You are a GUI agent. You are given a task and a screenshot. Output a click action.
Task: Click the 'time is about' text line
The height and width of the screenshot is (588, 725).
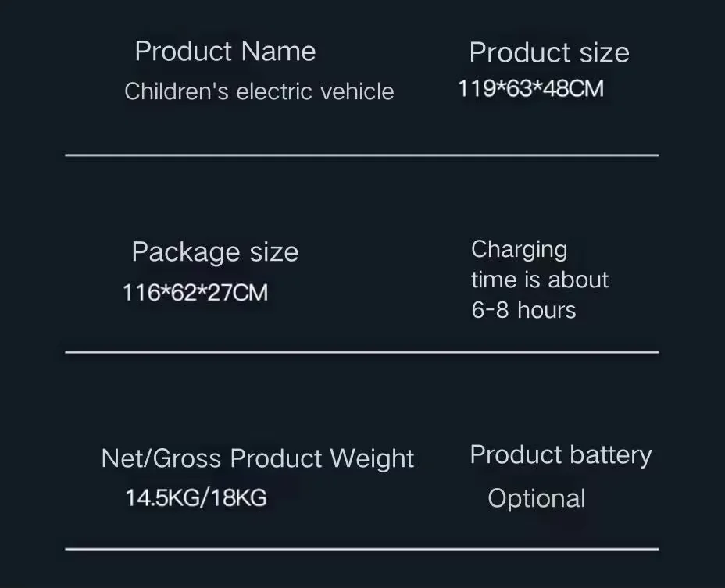pos(539,280)
